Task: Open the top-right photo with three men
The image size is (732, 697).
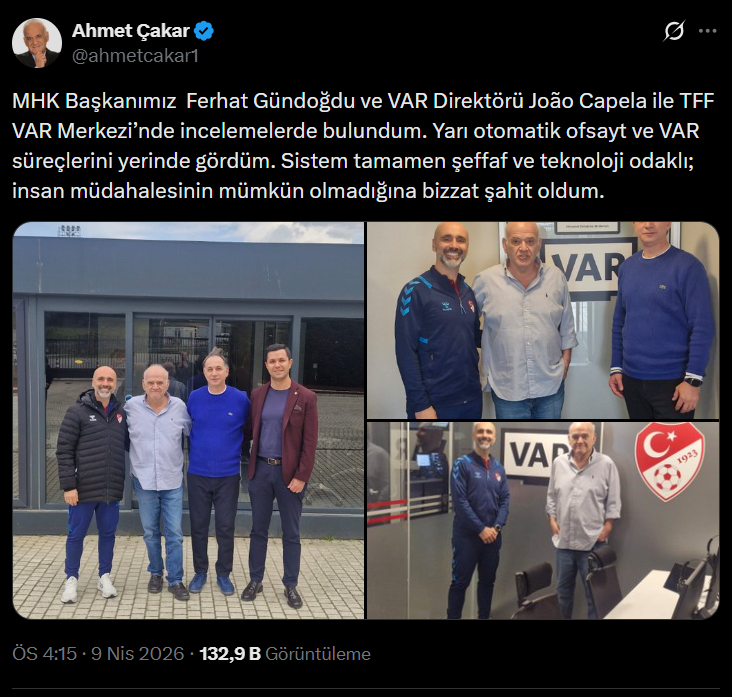Action: tap(543, 320)
